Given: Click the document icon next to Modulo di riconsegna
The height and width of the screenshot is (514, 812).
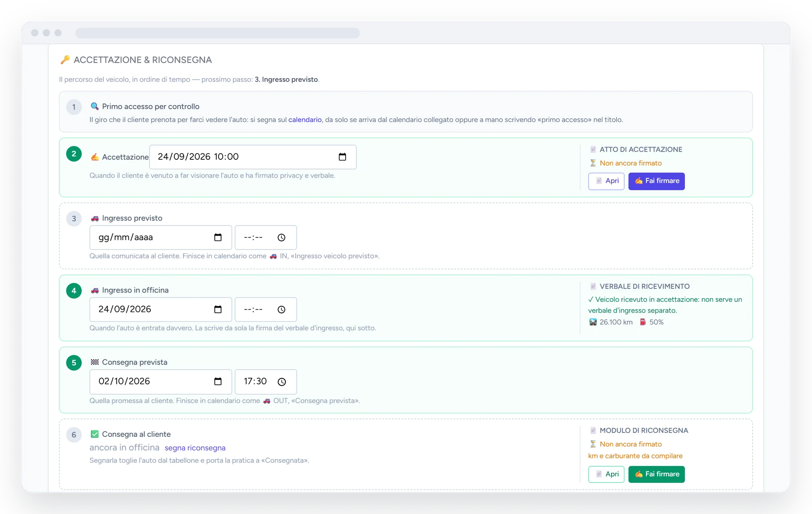Looking at the screenshot, I should 593,430.
